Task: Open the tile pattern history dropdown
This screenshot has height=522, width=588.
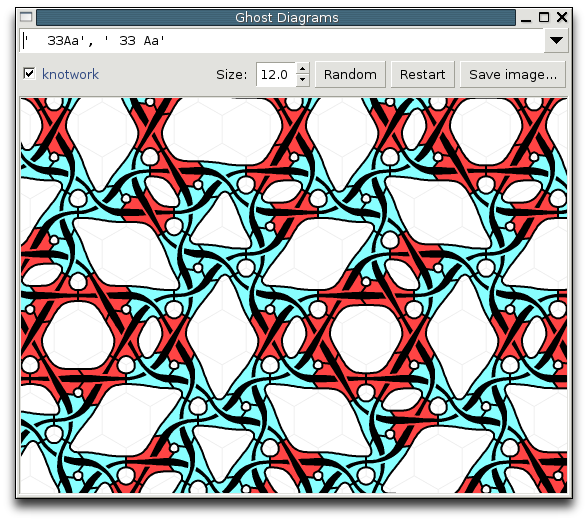Action: (x=556, y=40)
